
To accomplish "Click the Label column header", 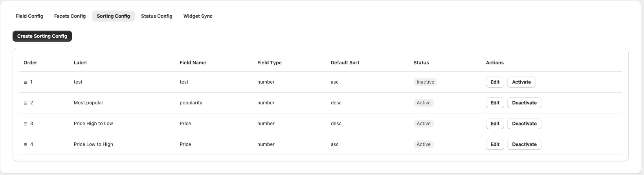I will [x=80, y=63].
